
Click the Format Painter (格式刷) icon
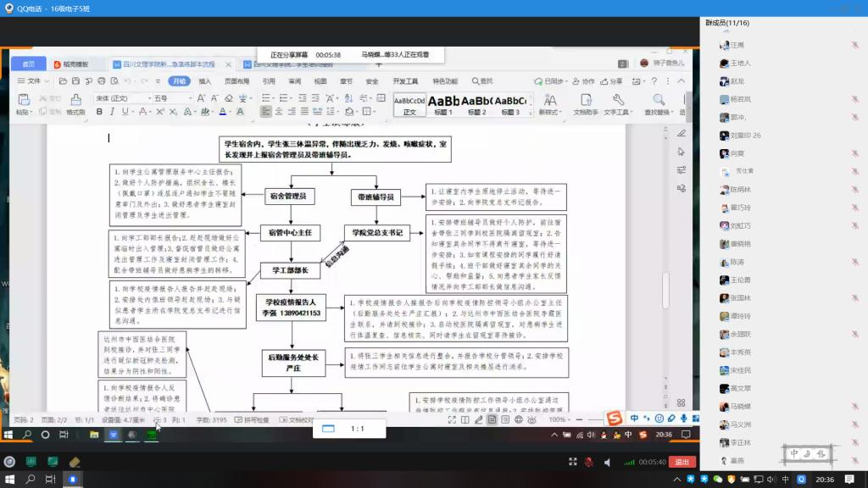pyautogui.click(x=75, y=103)
